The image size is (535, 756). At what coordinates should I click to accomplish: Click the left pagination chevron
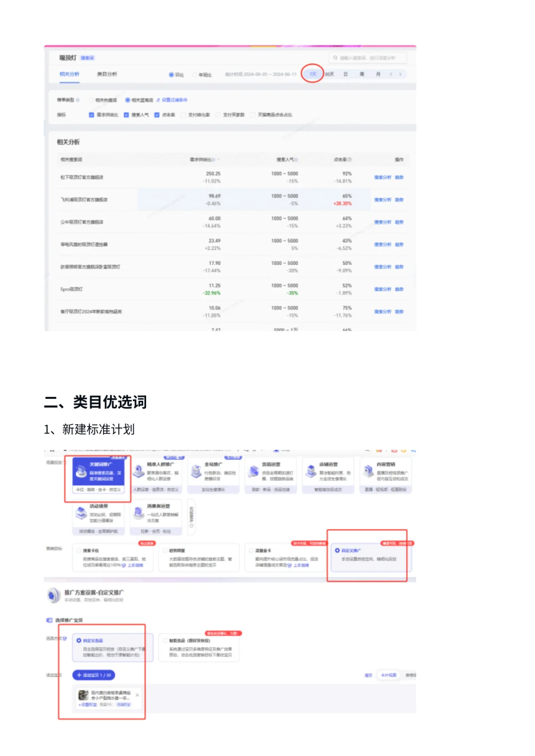tap(391, 74)
